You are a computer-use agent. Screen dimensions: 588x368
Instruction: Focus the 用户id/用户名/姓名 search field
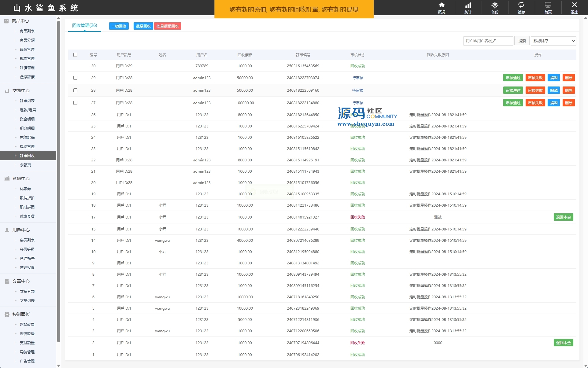[x=488, y=41]
